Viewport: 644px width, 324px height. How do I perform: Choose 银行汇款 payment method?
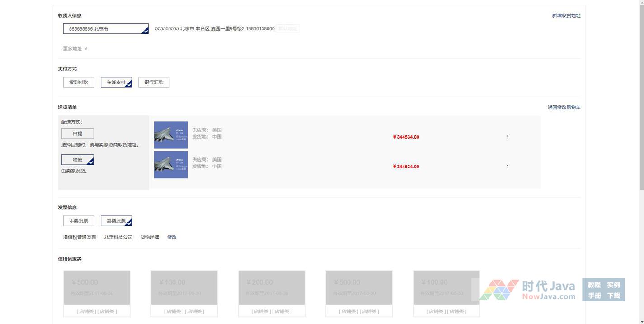pyautogui.click(x=154, y=82)
